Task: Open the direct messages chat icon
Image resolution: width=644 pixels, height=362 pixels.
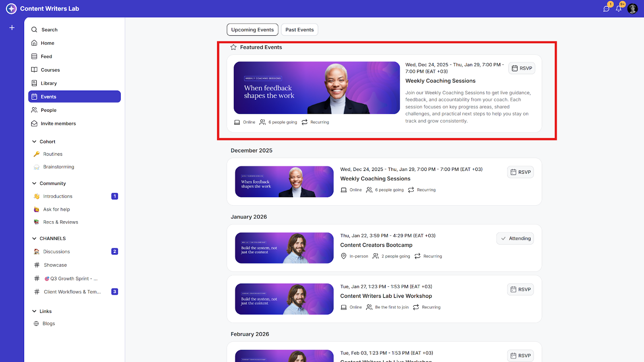Action: [x=606, y=9]
